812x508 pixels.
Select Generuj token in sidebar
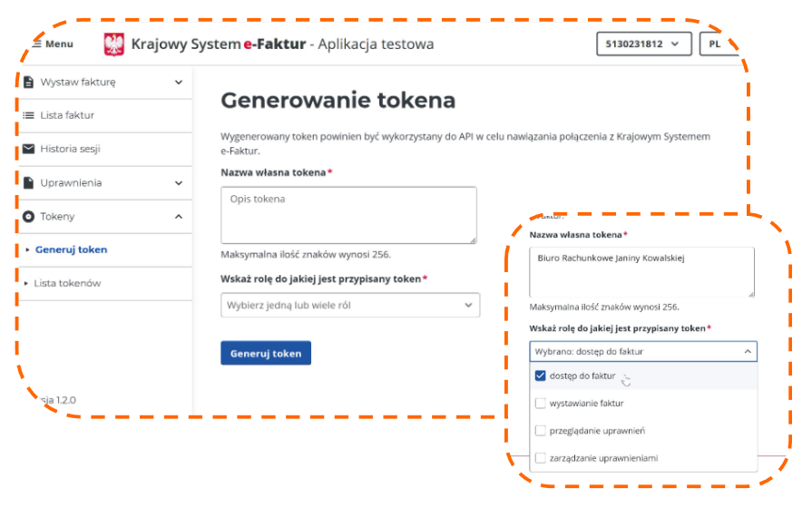coord(71,249)
